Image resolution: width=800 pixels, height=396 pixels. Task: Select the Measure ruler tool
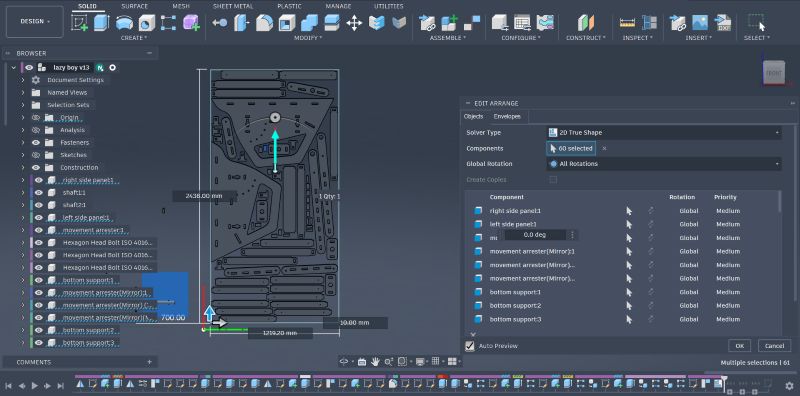click(627, 22)
